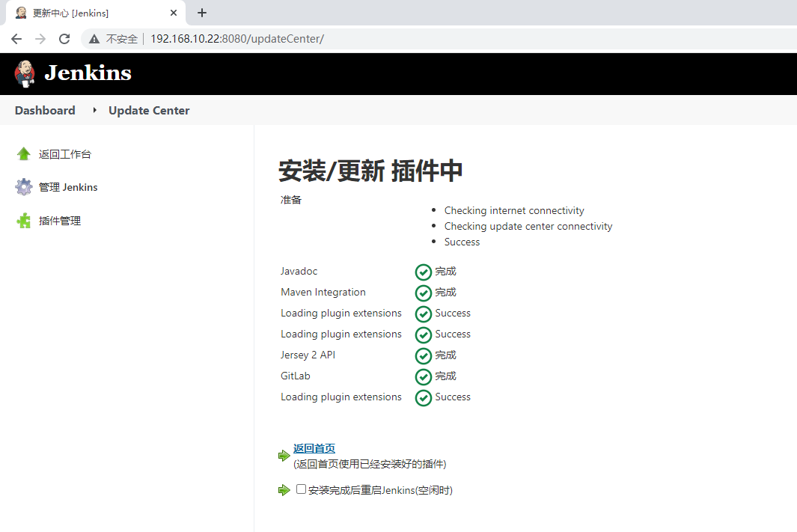Click the Jenkins header title text
The image size is (797, 532).
[88, 73]
